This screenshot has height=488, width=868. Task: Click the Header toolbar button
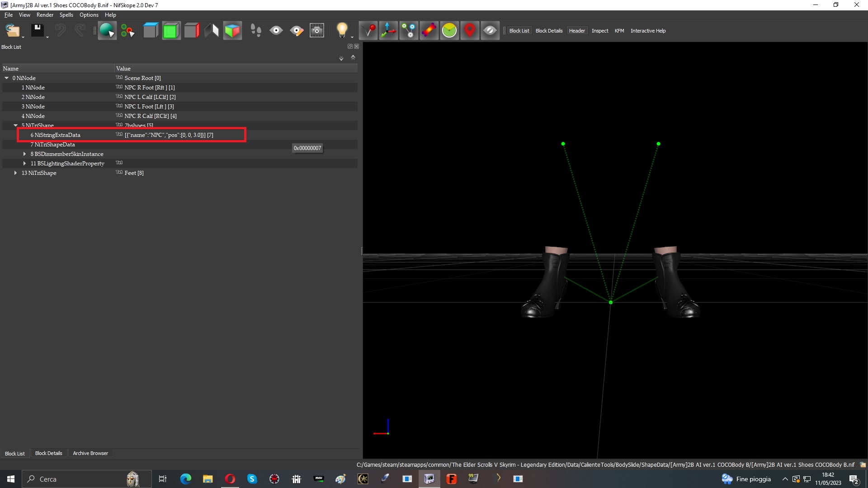point(577,31)
